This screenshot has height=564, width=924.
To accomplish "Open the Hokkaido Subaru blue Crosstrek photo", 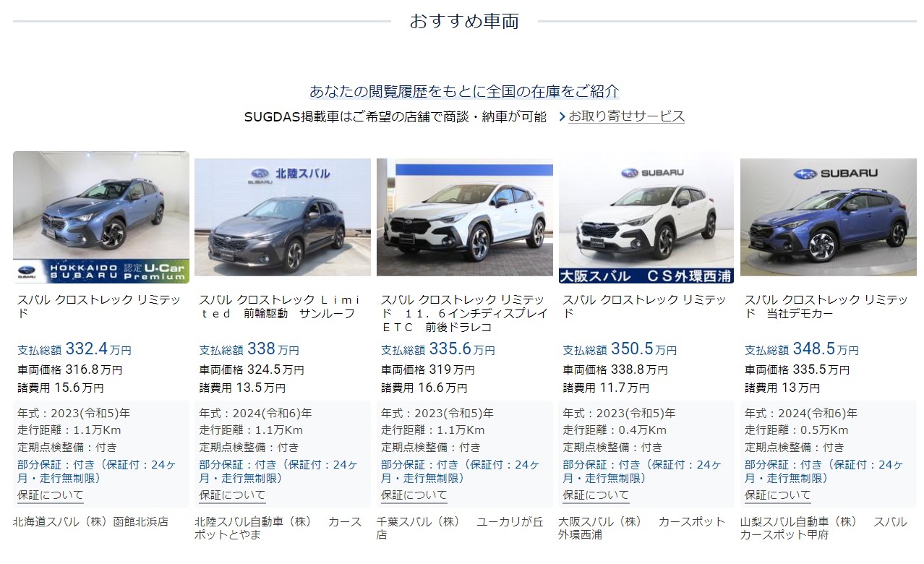I will (101, 217).
